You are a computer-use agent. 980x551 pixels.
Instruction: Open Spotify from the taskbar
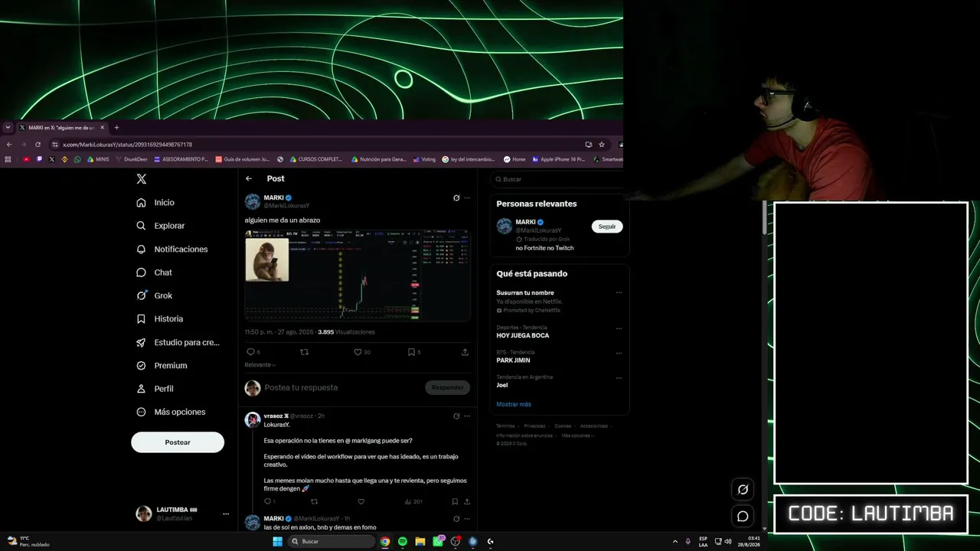(x=403, y=542)
